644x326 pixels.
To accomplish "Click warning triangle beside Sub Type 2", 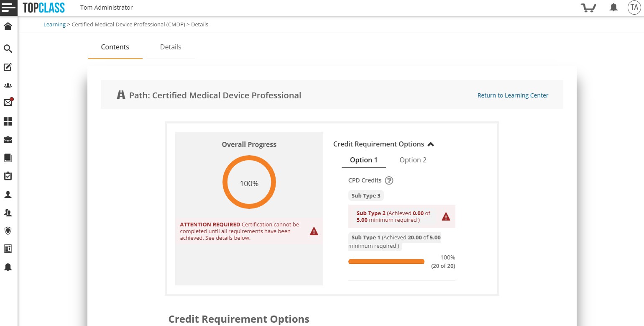I will [x=446, y=217].
